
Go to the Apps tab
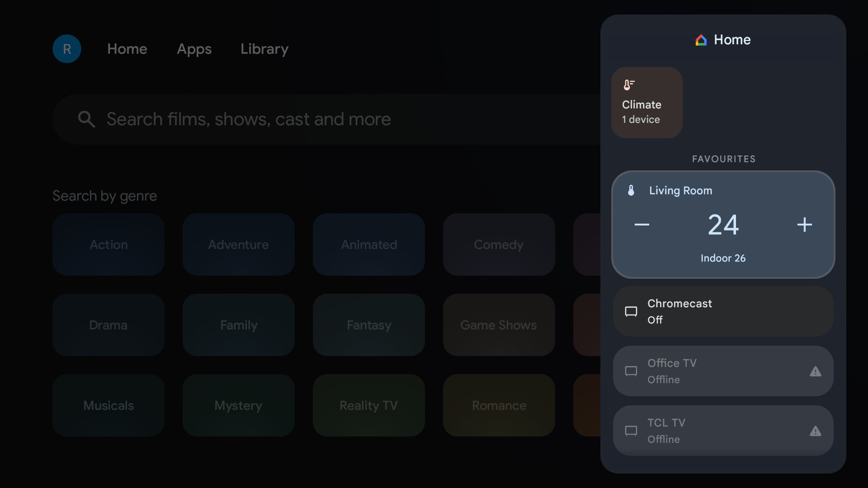pyautogui.click(x=194, y=49)
